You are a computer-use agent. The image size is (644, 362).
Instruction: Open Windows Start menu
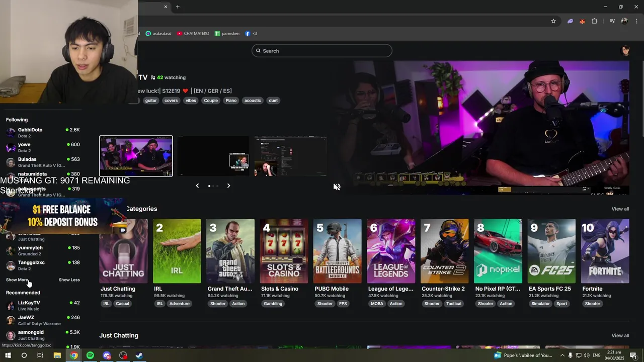coord(8,355)
